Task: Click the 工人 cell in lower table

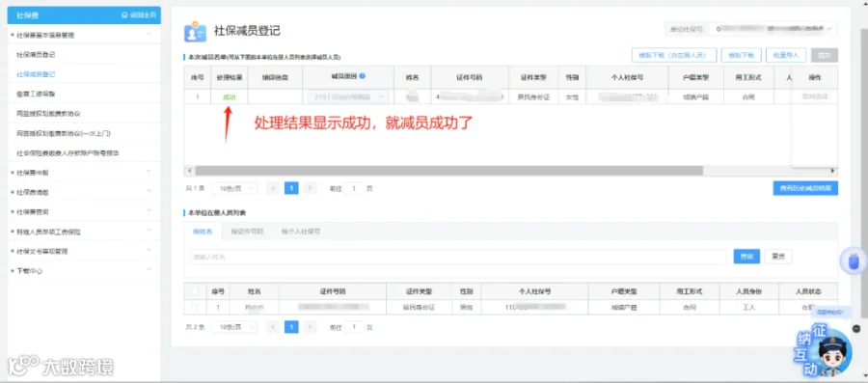Action: pos(749,307)
